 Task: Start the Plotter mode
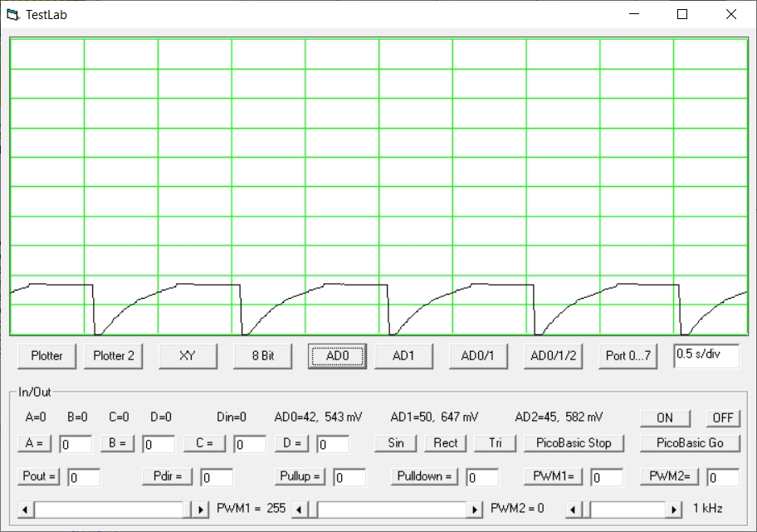pos(46,355)
